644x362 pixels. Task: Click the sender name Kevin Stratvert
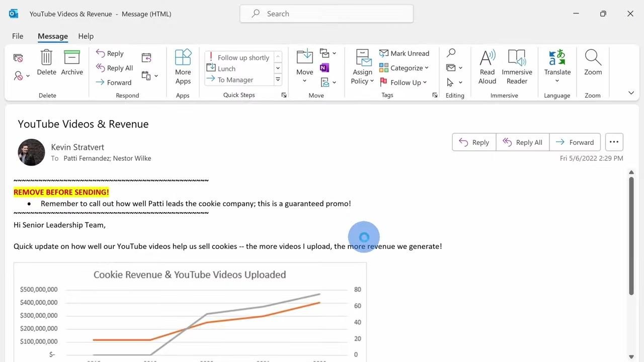coord(77,147)
